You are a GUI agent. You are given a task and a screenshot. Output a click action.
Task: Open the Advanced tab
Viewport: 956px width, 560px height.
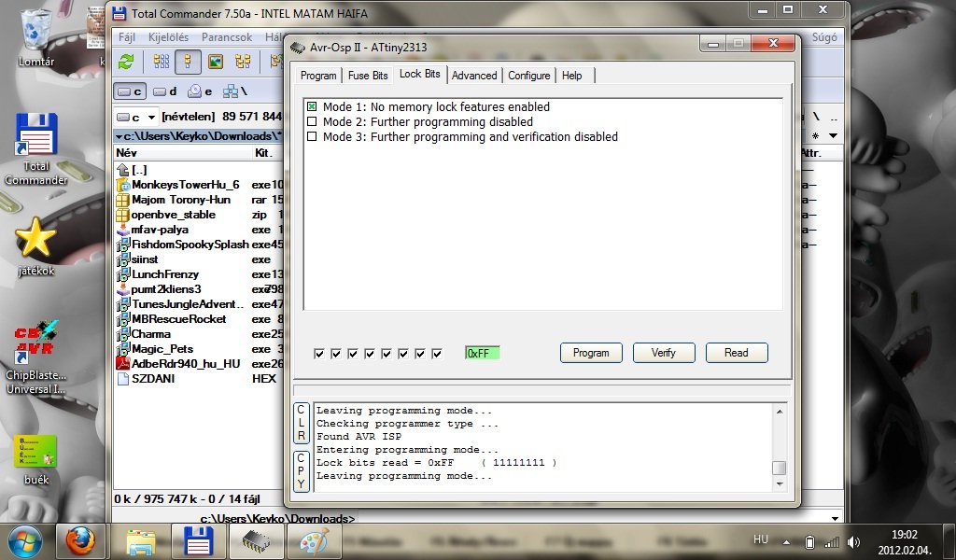coord(474,76)
